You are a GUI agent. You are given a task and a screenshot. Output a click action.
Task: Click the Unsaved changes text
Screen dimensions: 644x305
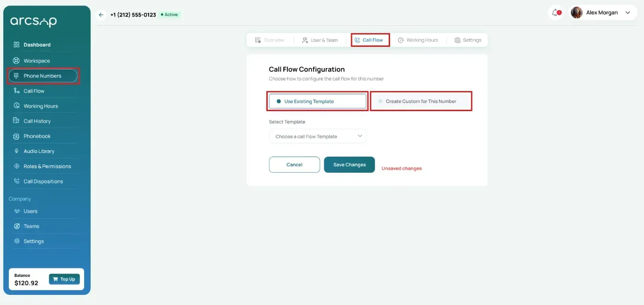click(x=402, y=169)
